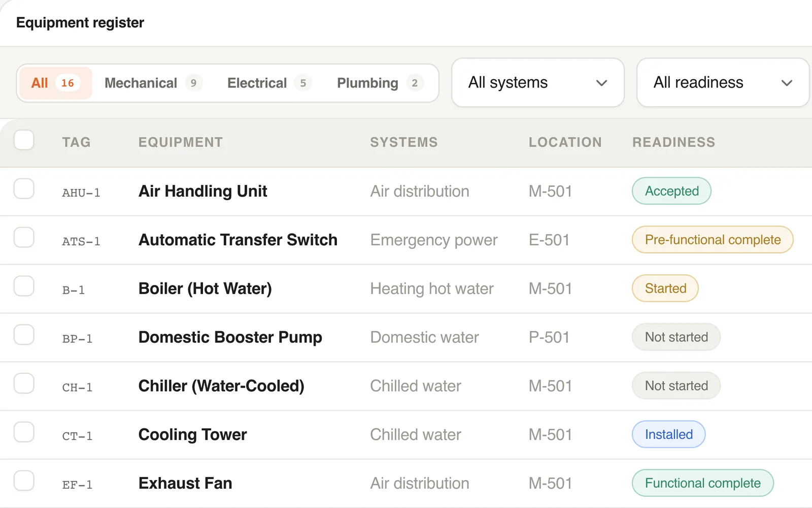Open the All systems dropdown

pyautogui.click(x=538, y=82)
